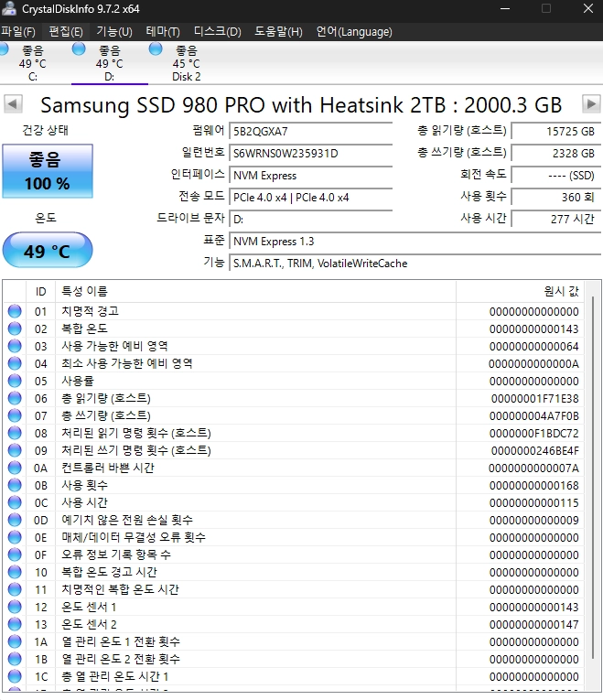Screen dimensions: 603x700
Task: Click the standard field NVM Express 1.3
Action: pos(415,241)
